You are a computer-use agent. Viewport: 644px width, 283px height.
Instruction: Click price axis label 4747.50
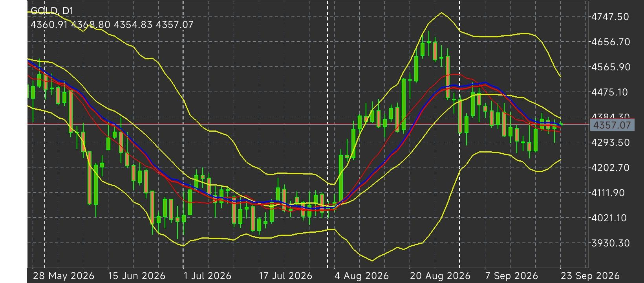[x=610, y=17]
